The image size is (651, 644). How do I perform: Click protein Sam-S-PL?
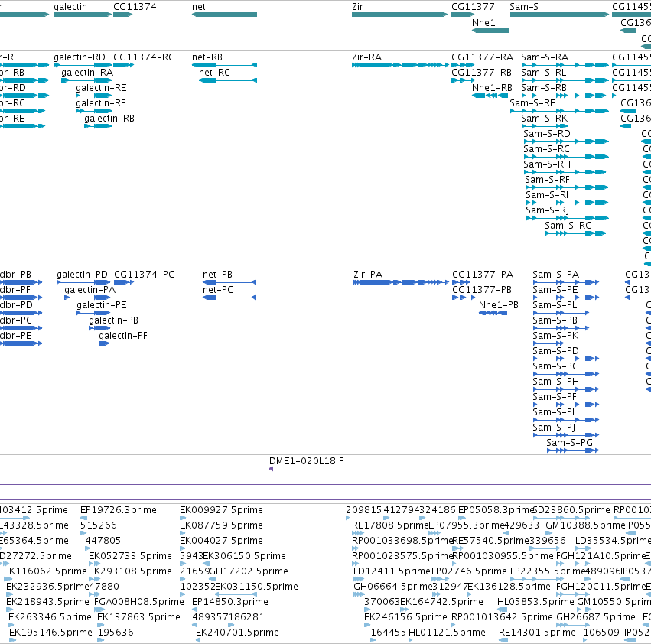coord(561,313)
